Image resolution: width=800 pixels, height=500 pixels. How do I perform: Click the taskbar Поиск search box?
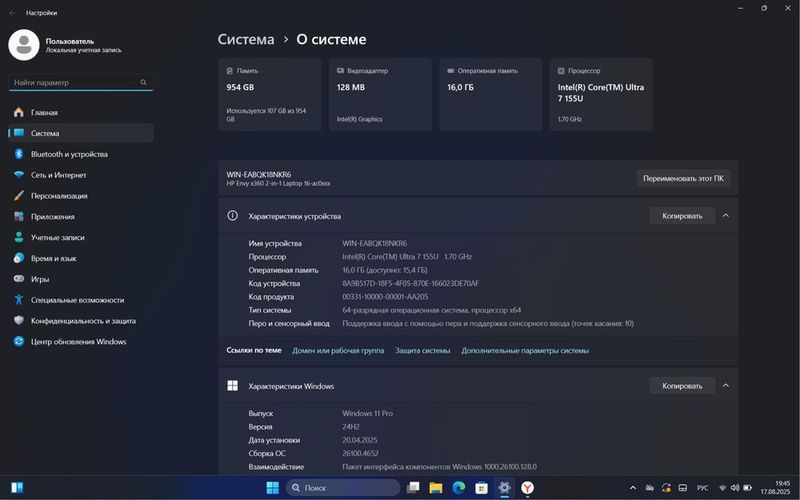(x=343, y=488)
